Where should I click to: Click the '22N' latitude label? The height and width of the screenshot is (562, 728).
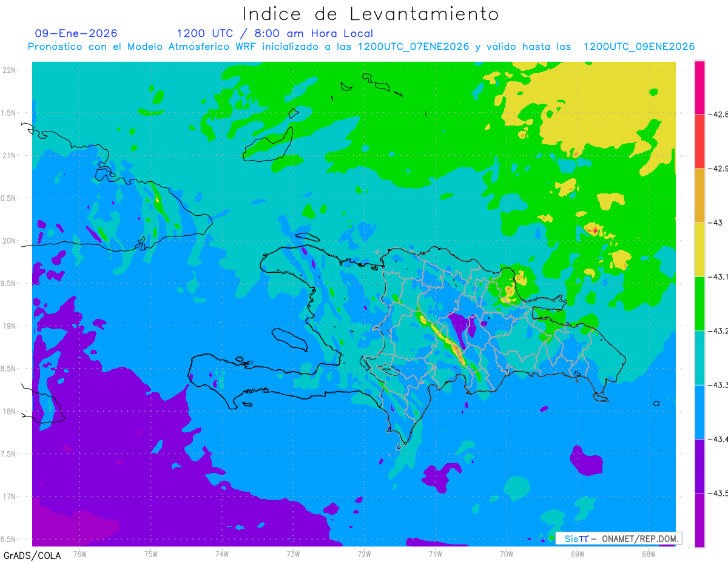9,70
